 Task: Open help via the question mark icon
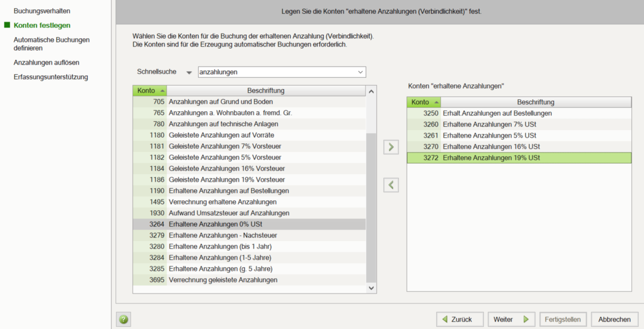point(124,319)
